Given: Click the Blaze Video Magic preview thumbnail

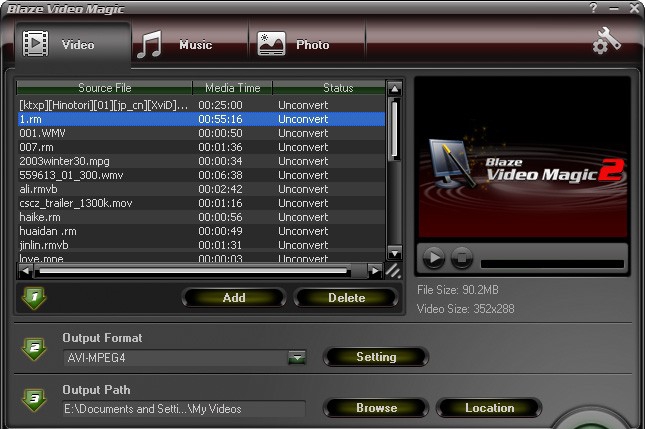Looking at the screenshot, I should (522, 158).
